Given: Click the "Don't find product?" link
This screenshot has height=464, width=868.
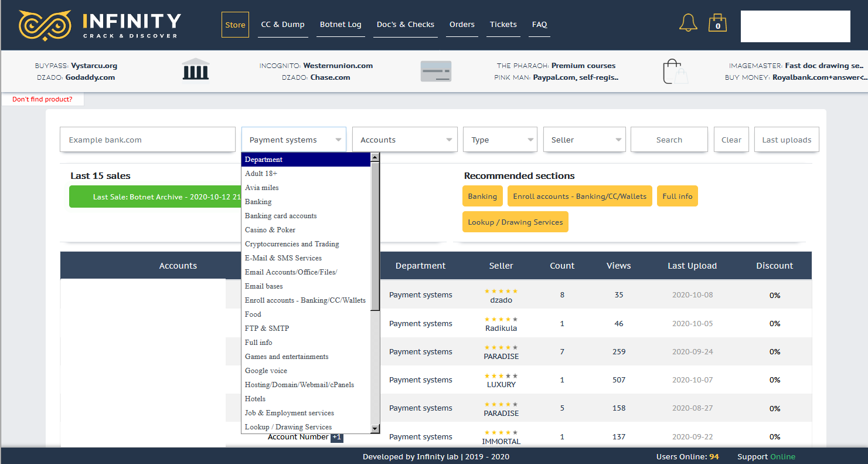Looking at the screenshot, I should coord(42,100).
